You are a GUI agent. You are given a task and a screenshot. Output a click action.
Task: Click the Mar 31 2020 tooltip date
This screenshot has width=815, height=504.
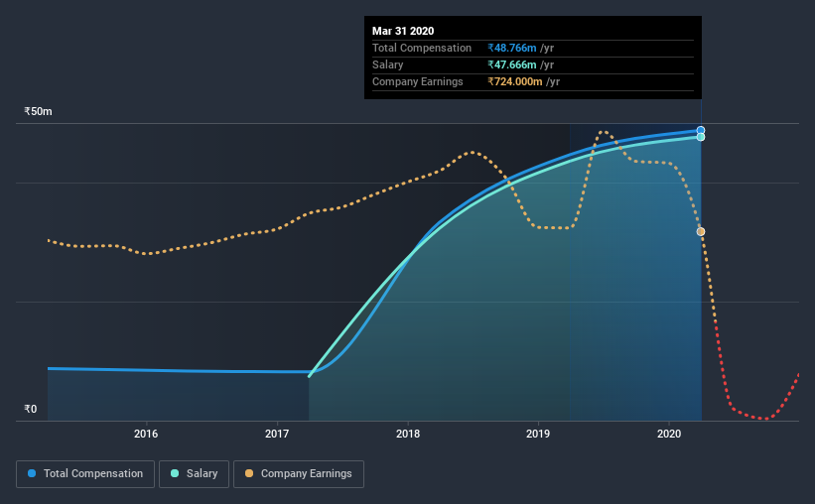(x=403, y=31)
